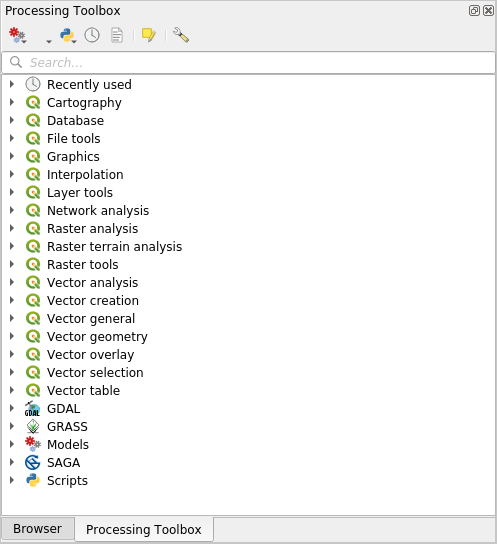
Task: Expand the SAGA provider group
Action: 12,462
